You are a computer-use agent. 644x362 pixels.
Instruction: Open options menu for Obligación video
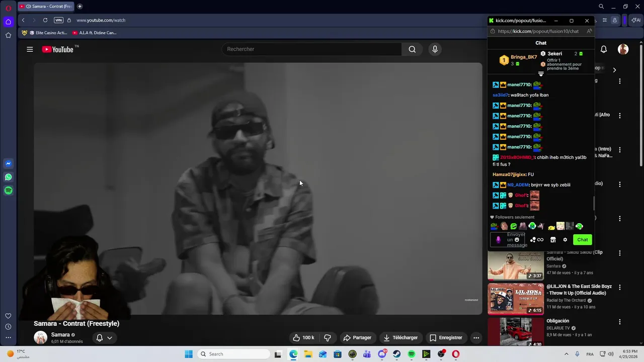tap(620, 321)
